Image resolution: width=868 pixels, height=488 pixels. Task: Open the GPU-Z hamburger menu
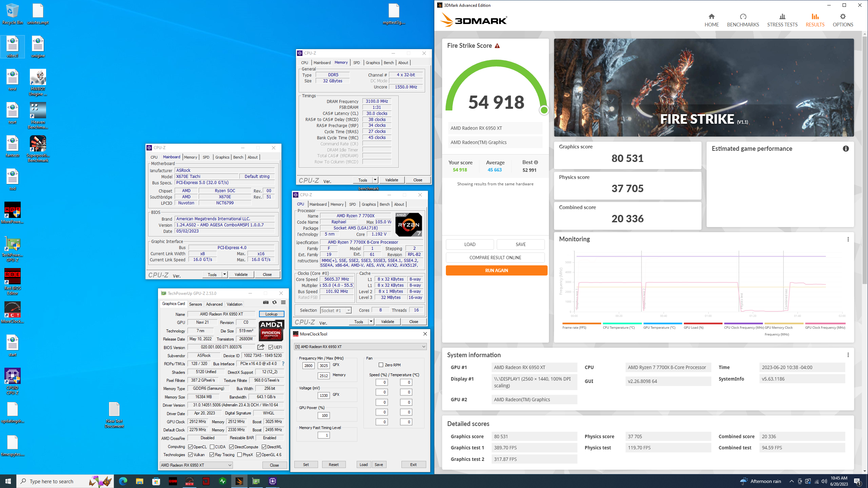283,302
